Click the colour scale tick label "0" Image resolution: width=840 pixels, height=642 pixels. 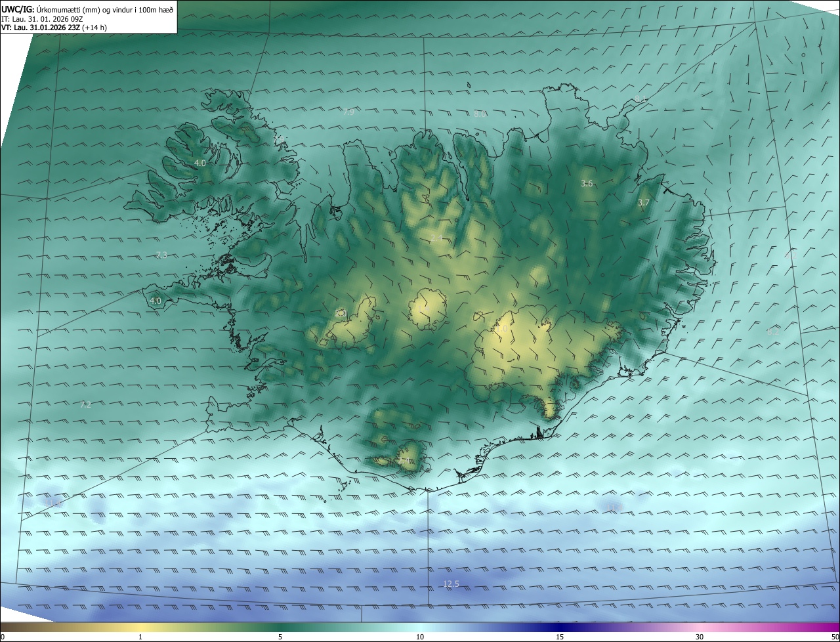coord(3,637)
